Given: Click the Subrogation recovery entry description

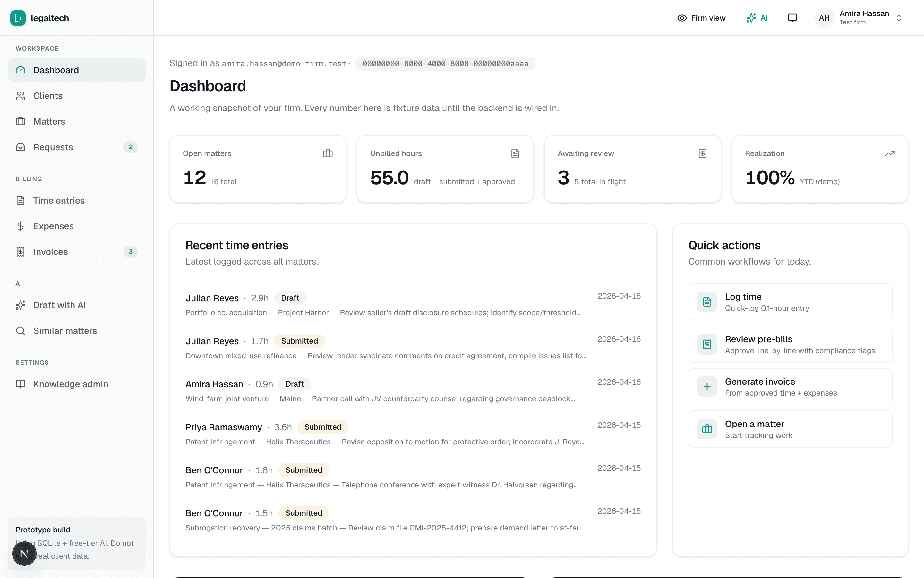Looking at the screenshot, I should [x=386, y=528].
